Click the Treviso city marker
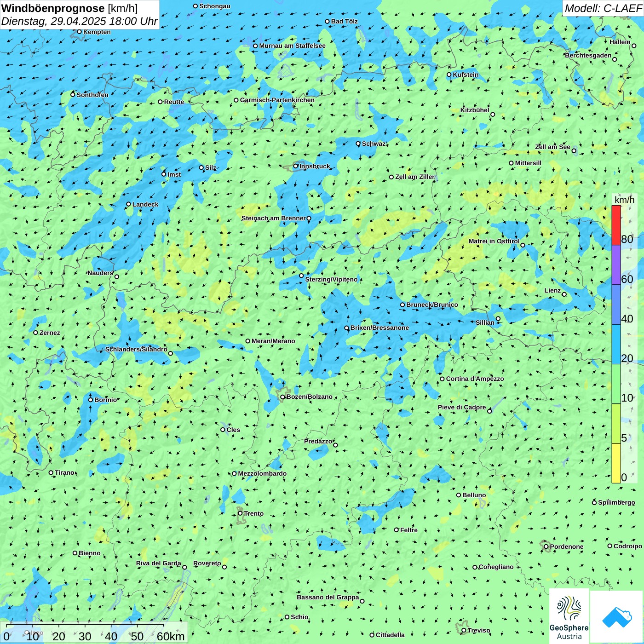This screenshot has height=644, width=644. (464, 630)
